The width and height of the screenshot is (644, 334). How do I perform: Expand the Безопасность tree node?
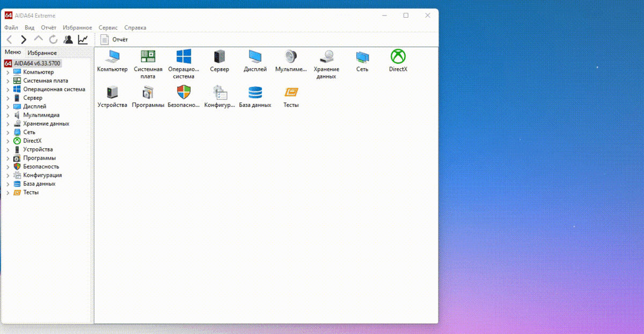pyautogui.click(x=8, y=167)
